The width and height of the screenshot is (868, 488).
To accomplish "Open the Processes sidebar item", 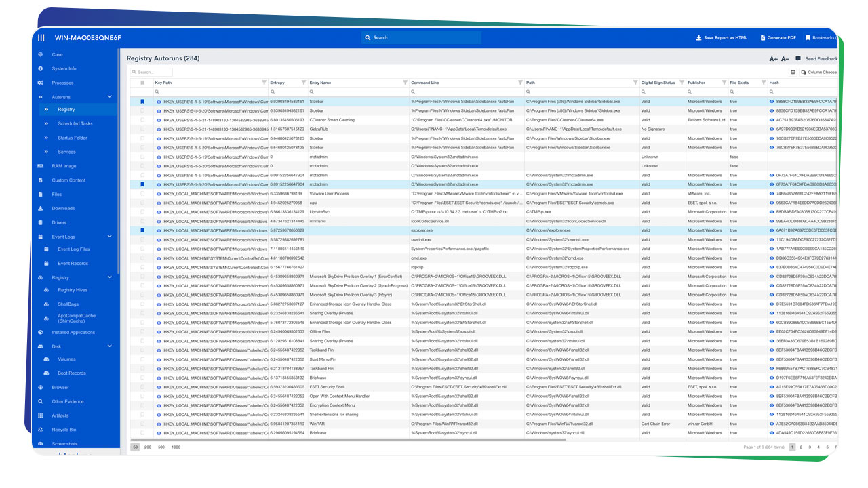I will (x=62, y=83).
